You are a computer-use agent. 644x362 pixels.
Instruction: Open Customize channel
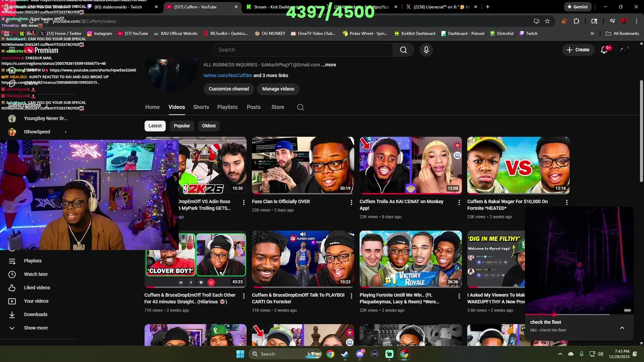coord(229,89)
